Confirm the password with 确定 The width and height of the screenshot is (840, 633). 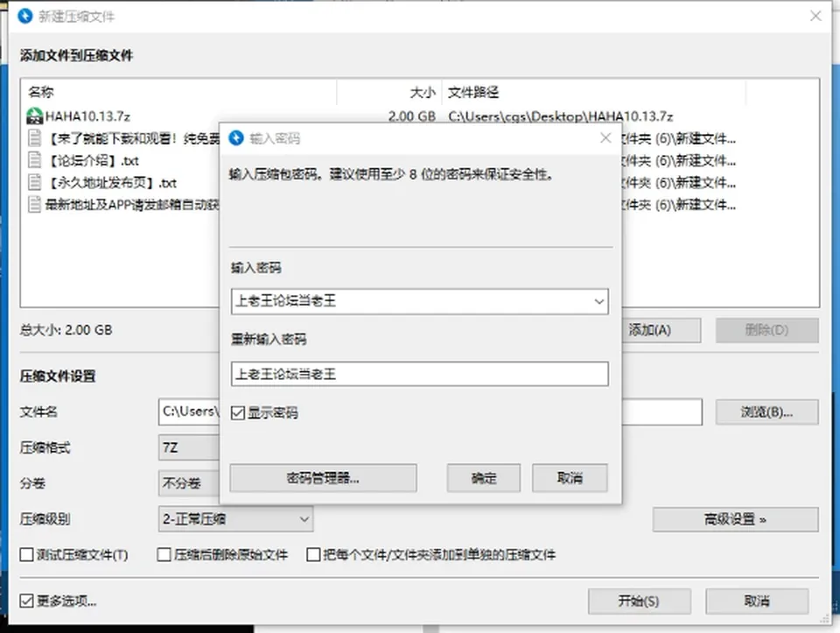484,477
